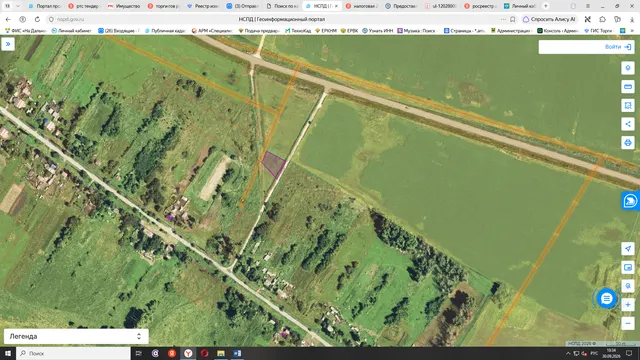640x360 pixels.
Task: Click the Войти login button
Action: click(618, 47)
